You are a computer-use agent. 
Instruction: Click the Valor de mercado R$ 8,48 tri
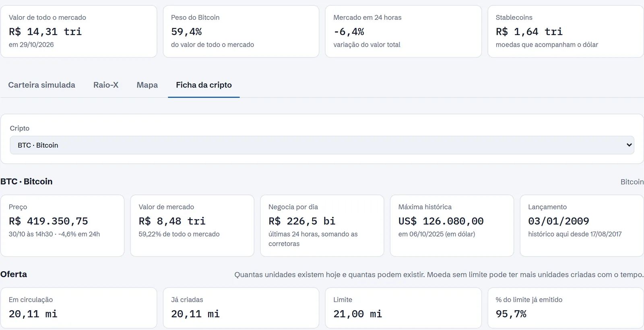click(172, 221)
